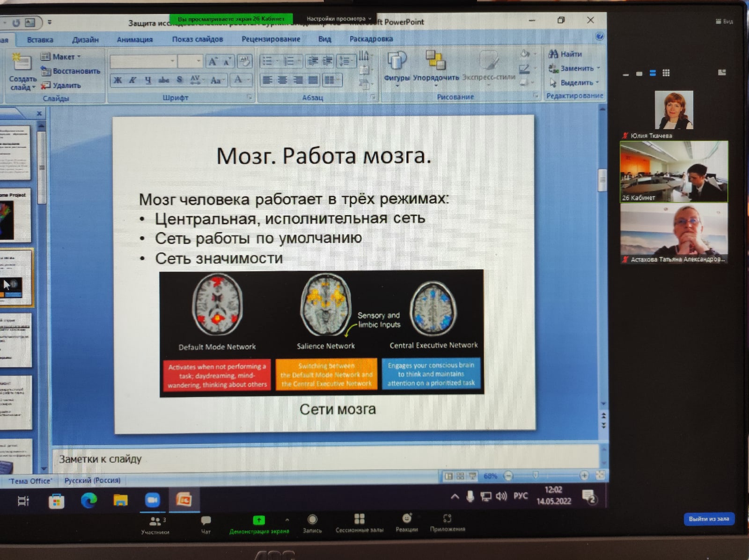Click Удалить to delete slide
The height and width of the screenshot is (560, 749).
pos(61,86)
